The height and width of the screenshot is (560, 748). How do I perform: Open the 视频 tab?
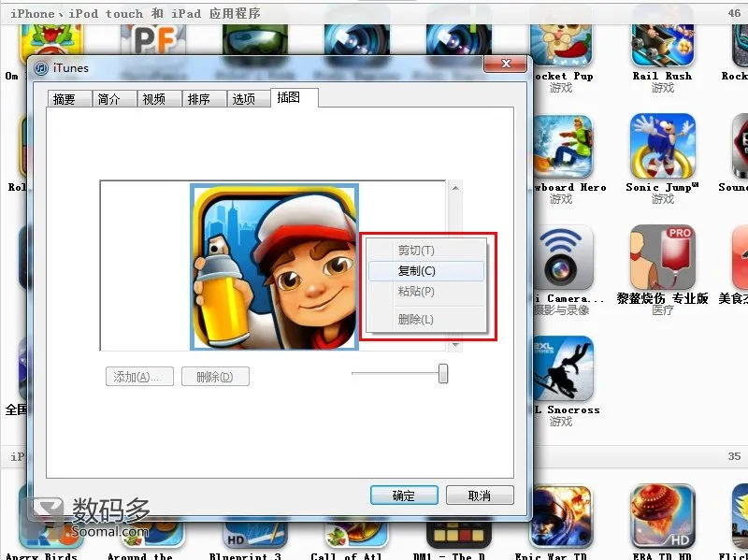point(159,99)
